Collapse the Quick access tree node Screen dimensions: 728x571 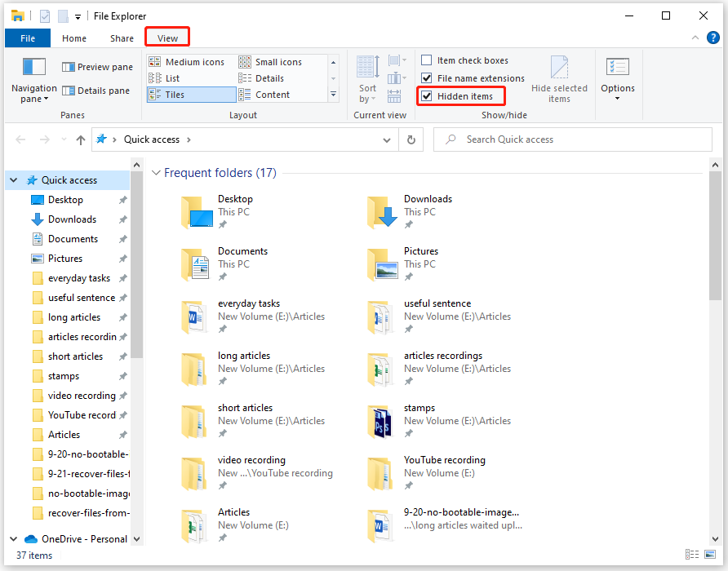pos(13,180)
